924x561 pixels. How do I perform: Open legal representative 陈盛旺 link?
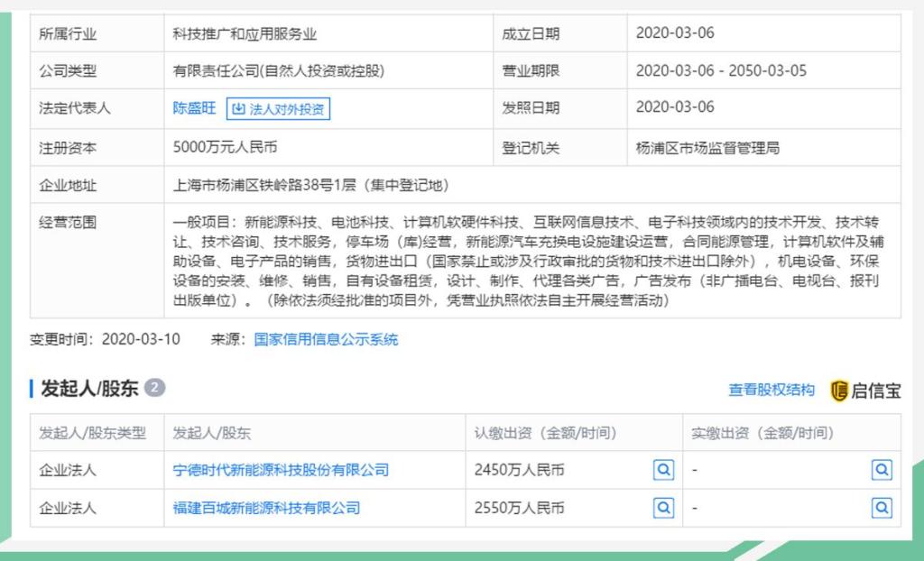tap(195, 108)
